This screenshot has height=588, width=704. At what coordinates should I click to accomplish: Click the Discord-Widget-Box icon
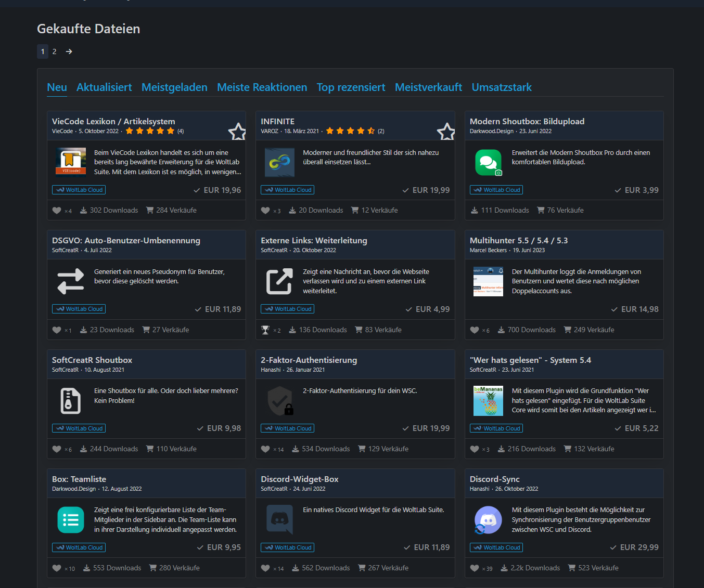(x=280, y=520)
